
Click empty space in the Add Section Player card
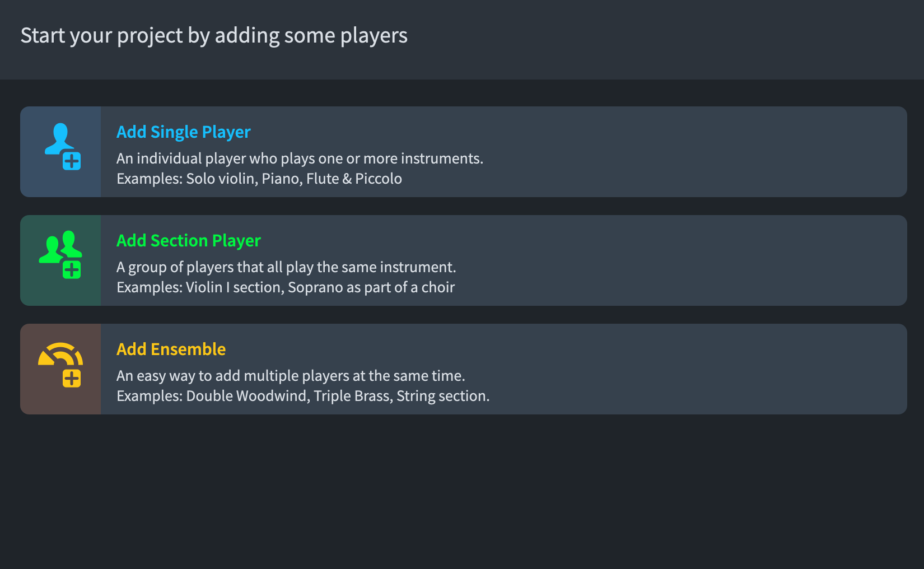tap(694, 260)
